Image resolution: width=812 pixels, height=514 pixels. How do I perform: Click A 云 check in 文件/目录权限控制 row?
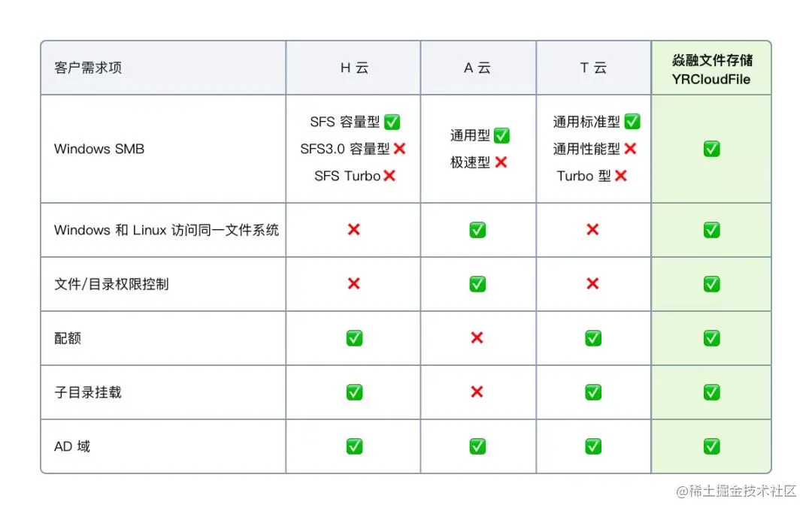click(477, 284)
